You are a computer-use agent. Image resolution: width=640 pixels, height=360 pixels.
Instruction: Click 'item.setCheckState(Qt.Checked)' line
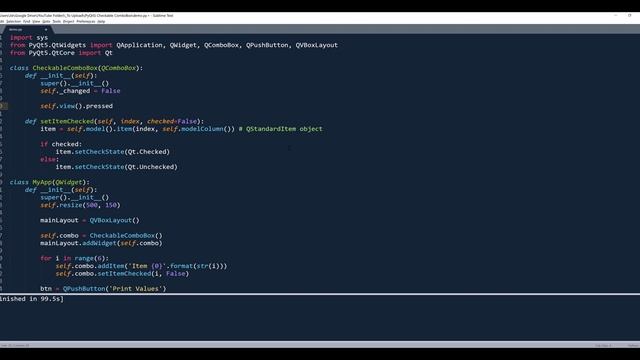113,152
